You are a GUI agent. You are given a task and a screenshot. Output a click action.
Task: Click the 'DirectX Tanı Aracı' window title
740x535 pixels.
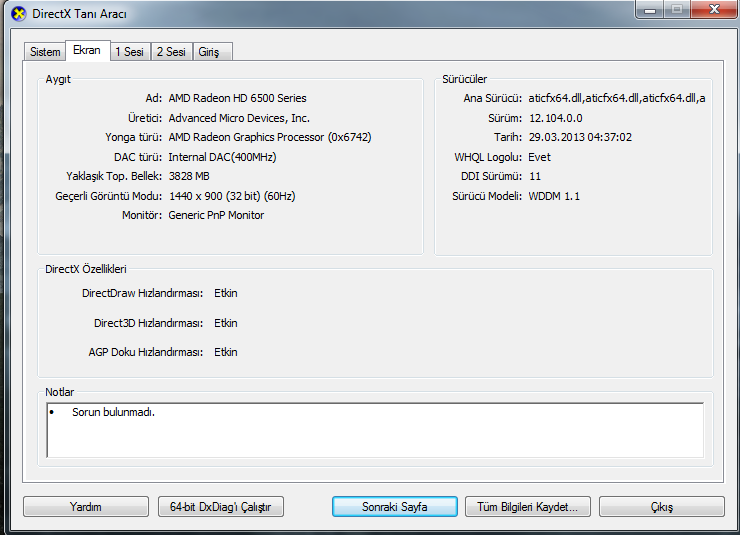point(79,14)
